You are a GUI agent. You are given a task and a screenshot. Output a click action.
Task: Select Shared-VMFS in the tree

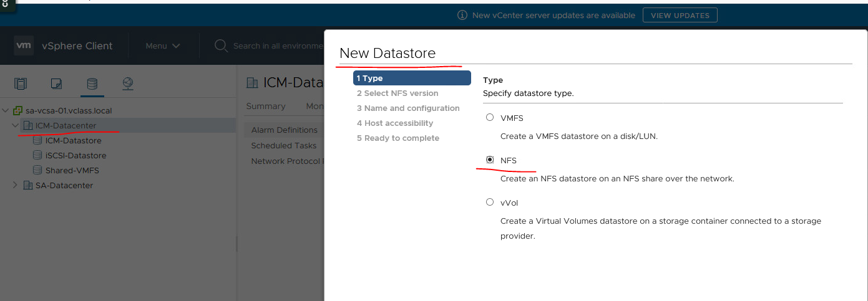(72, 170)
